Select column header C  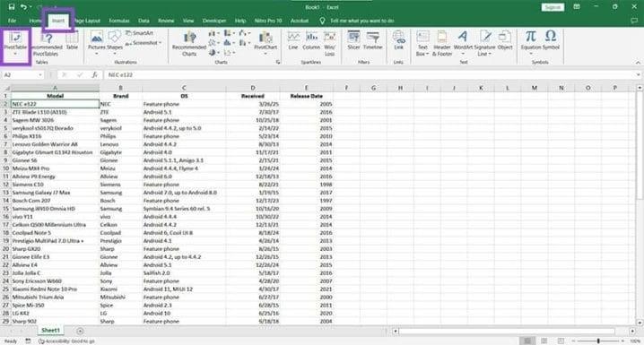point(184,88)
